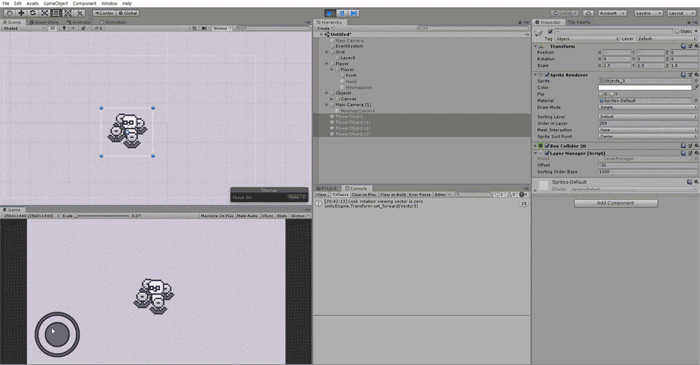Click console Clear button

[x=321, y=195]
